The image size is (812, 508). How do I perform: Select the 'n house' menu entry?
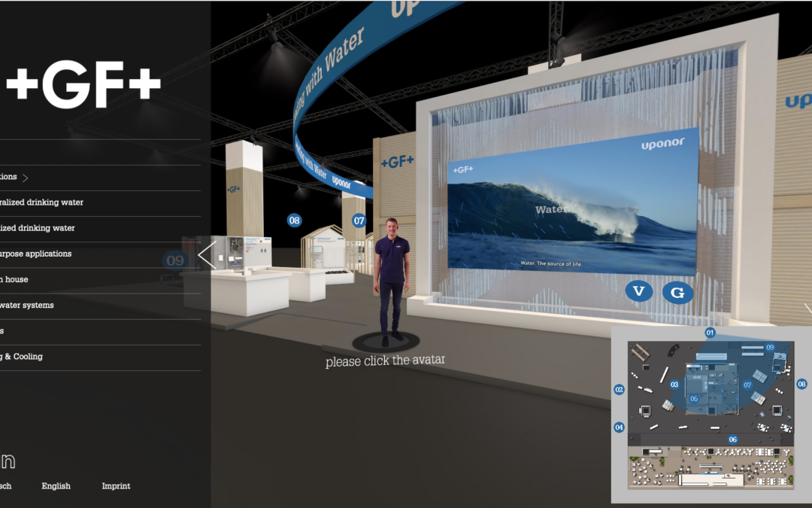[x=14, y=279]
